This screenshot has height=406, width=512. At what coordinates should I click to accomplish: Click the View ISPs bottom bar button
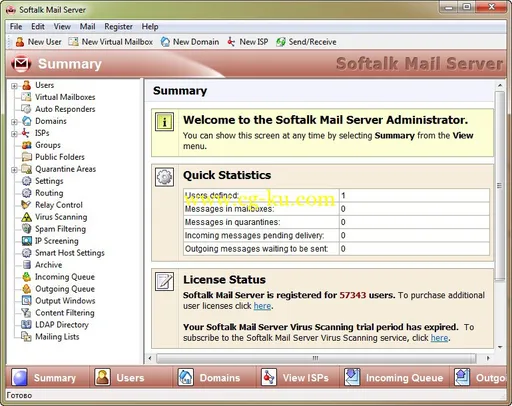point(297,378)
